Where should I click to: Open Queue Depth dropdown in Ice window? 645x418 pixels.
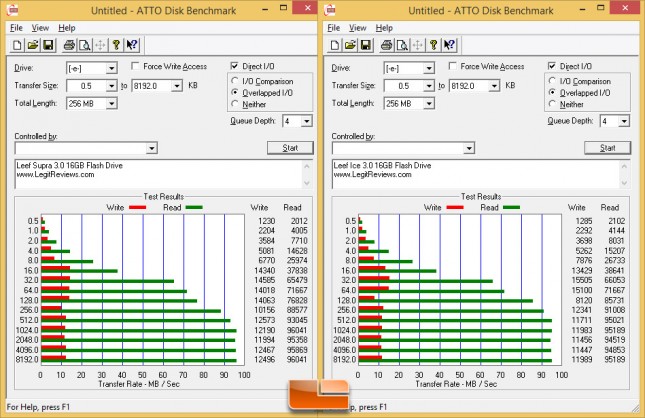(x=624, y=121)
